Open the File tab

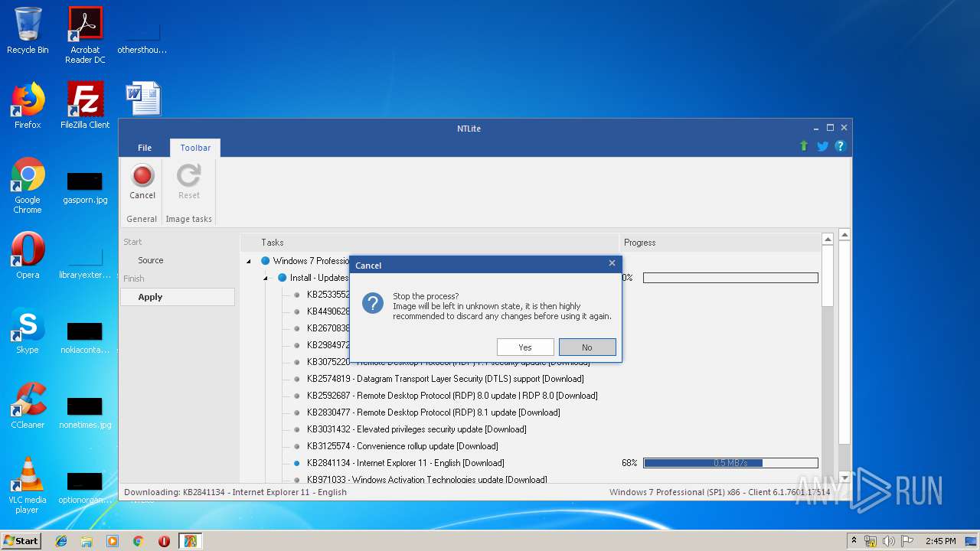coord(145,148)
